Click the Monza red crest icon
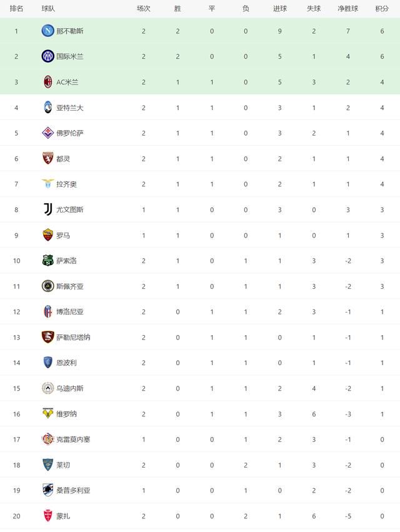Screen dimensions: 400x532 coord(48,516)
